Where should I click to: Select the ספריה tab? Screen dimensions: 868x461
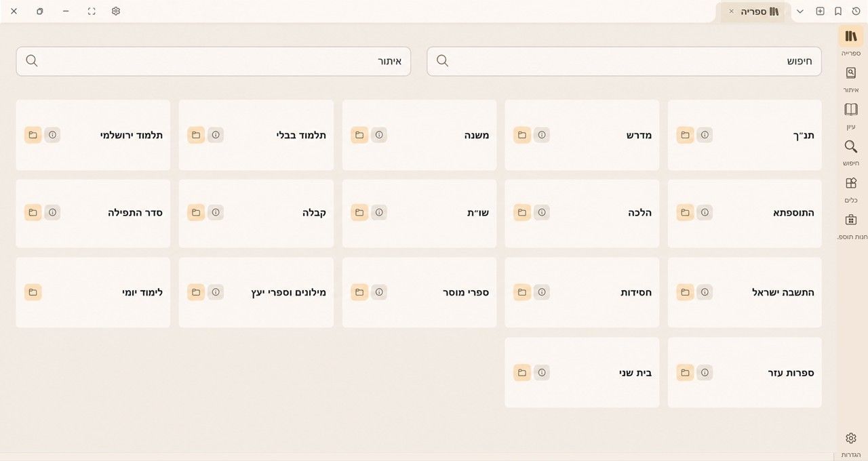[x=753, y=12]
